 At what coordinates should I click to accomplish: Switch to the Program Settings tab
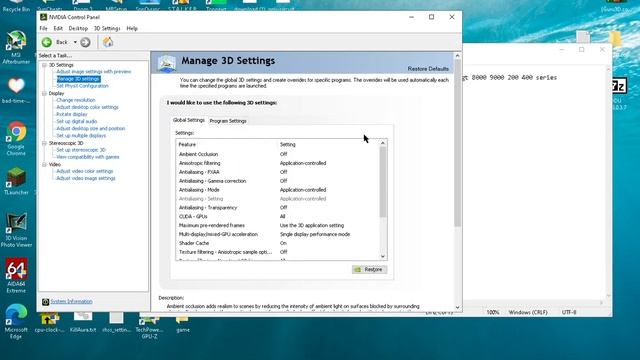[x=228, y=121]
